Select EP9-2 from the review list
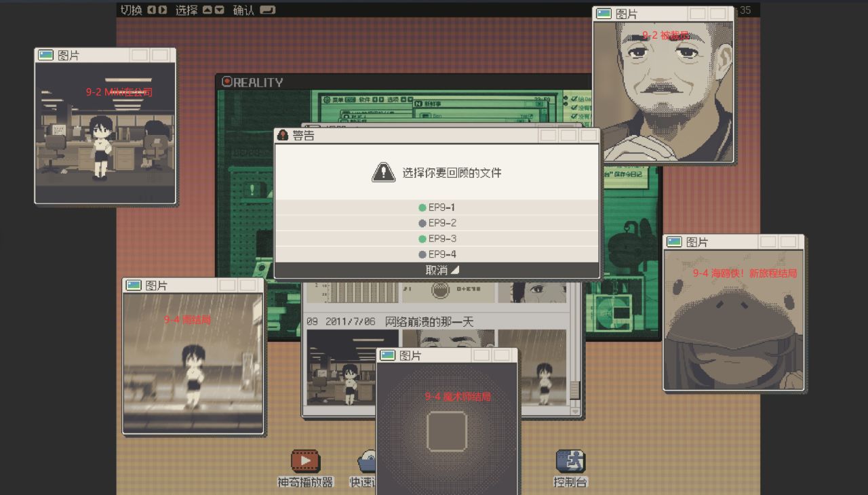The width and height of the screenshot is (868, 495). click(x=437, y=223)
